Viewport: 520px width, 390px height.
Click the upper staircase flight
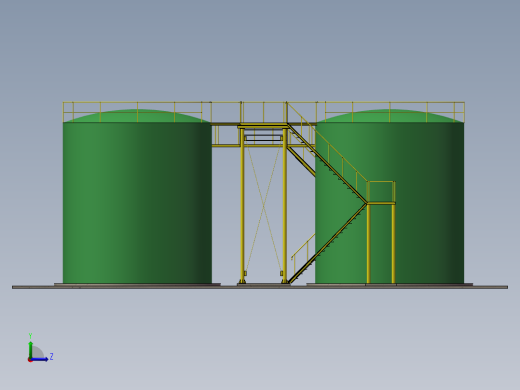tap(327, 163)
